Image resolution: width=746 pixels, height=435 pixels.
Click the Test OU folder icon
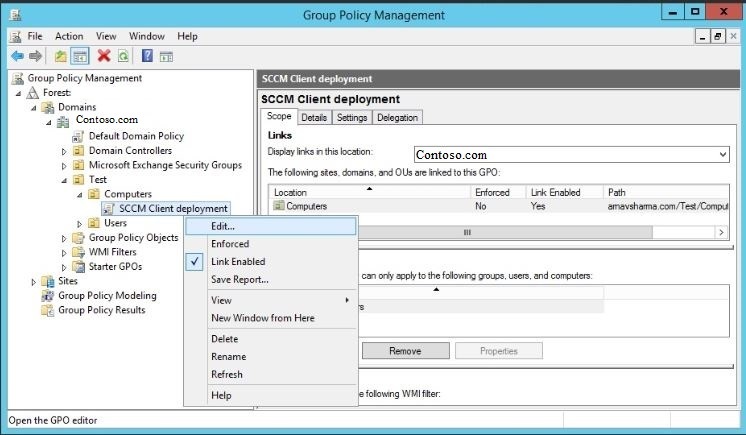tap(78, 180)
